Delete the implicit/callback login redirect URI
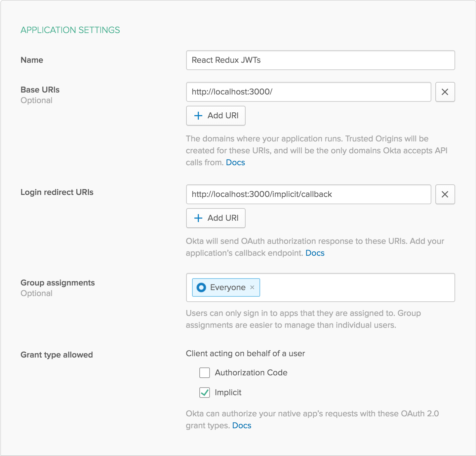The height and width of the screenshot is (456, 476). pyautogui.click(x=445, y=194)
